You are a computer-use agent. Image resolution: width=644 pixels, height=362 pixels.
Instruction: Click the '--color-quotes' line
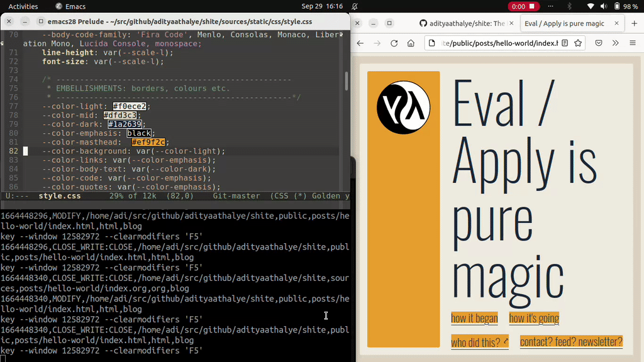pos(131,187)
